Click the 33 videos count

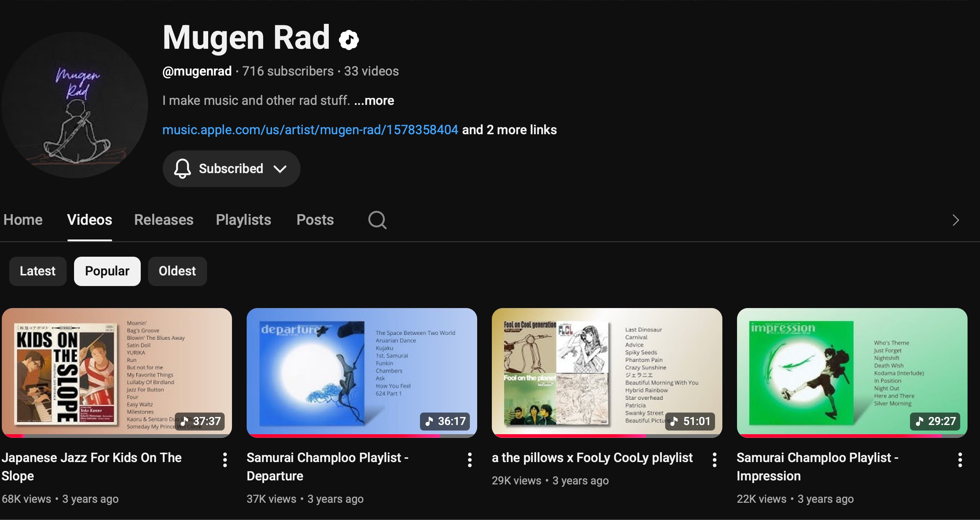tap(371, 71)
